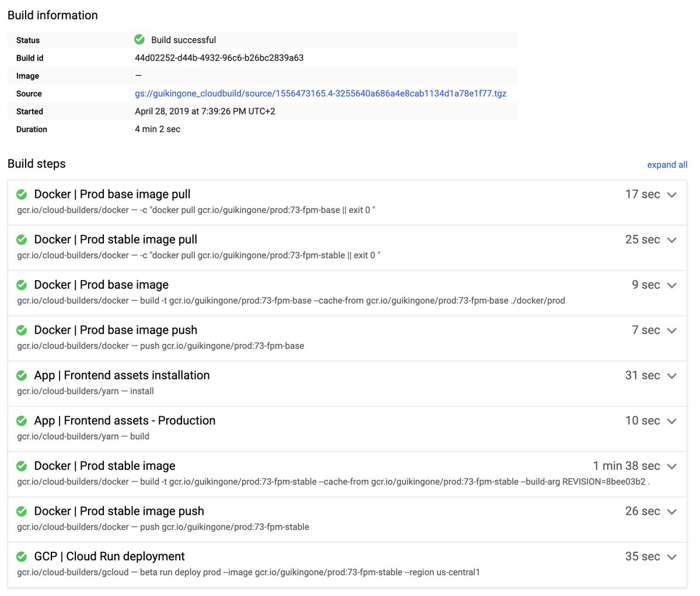Open the source archive gs:// link
700x596 pixels.
click(x=321, y=93)
